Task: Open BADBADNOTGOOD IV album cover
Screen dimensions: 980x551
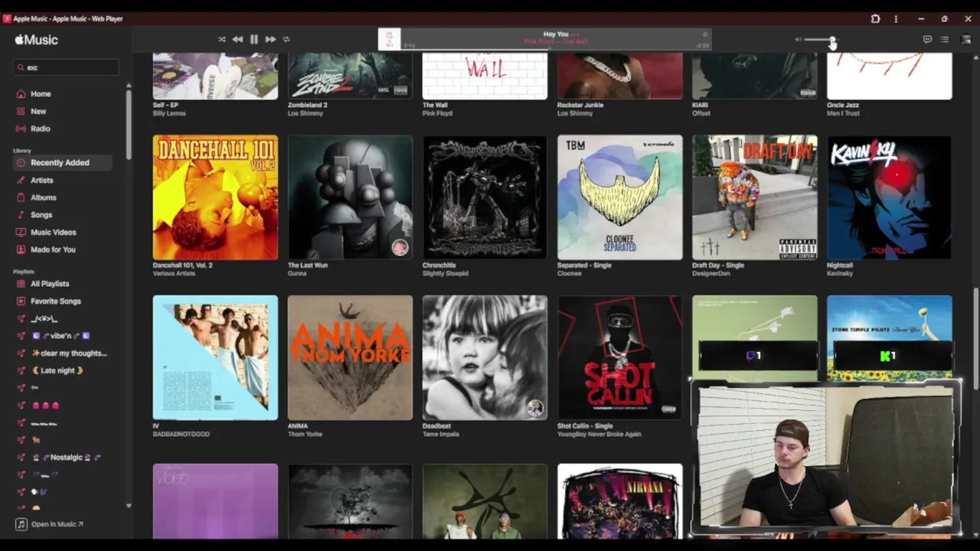Action: (215, 357)
